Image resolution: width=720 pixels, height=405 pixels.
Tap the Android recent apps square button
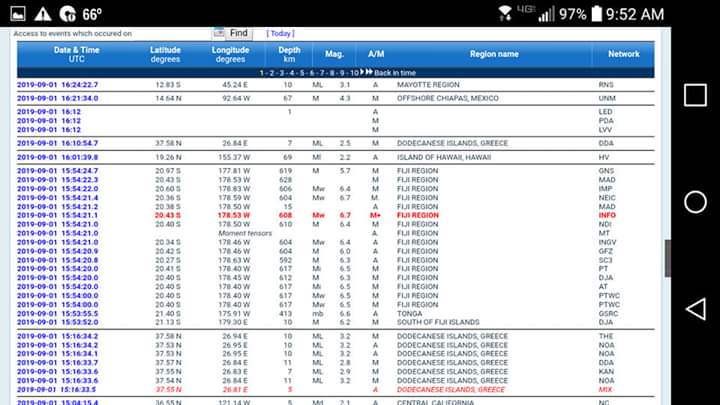pos(695,95)
